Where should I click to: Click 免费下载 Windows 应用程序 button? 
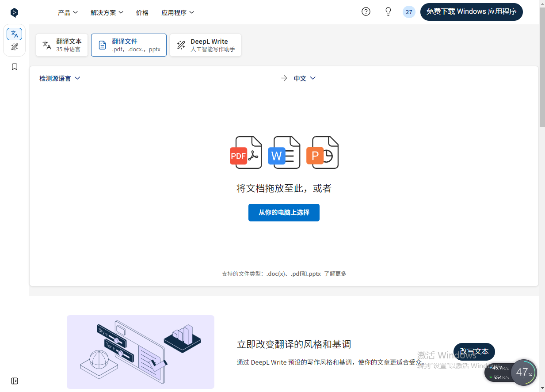pyautogui.click(x=472, y=11)
